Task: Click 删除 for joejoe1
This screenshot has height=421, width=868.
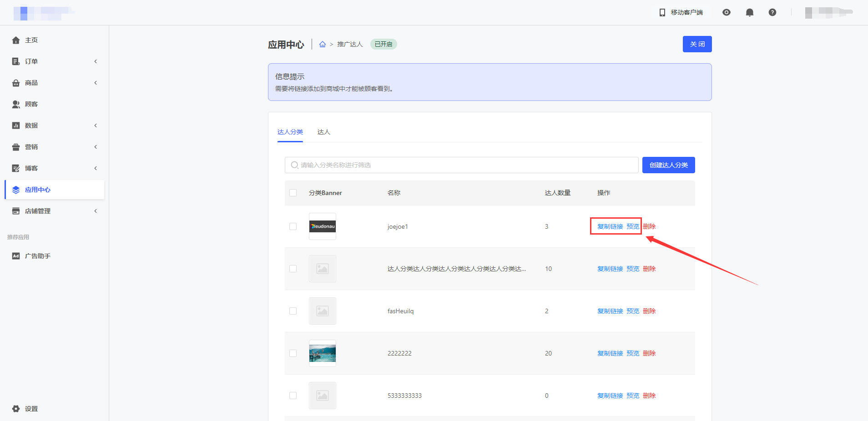Action: [x=649, y=226]
